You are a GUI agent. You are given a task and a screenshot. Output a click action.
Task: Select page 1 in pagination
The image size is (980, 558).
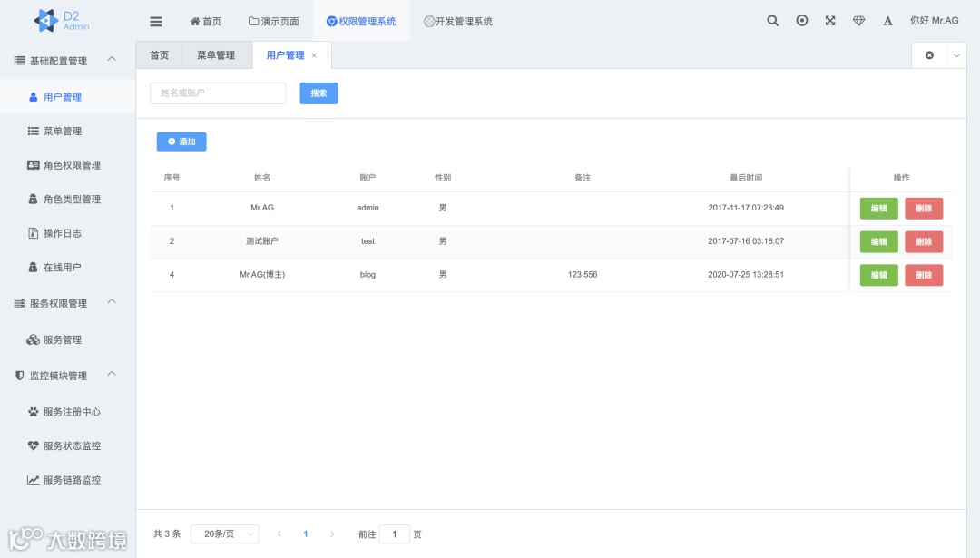[306, 534]
